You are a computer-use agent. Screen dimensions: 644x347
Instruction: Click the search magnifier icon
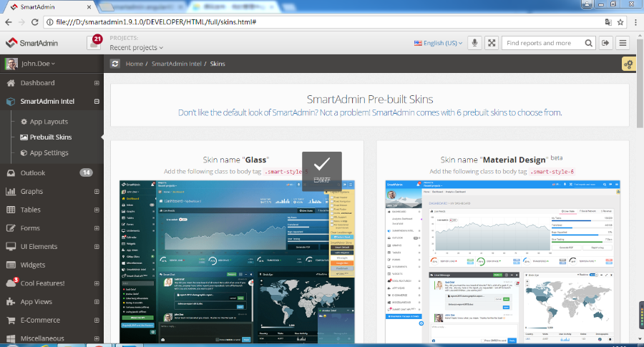589,43
